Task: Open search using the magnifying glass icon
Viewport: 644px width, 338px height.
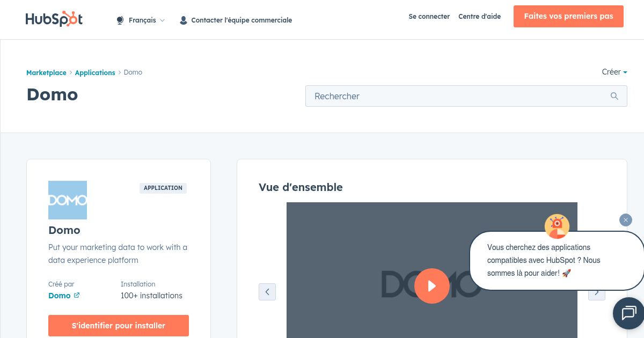Action: tap(614, 96)
